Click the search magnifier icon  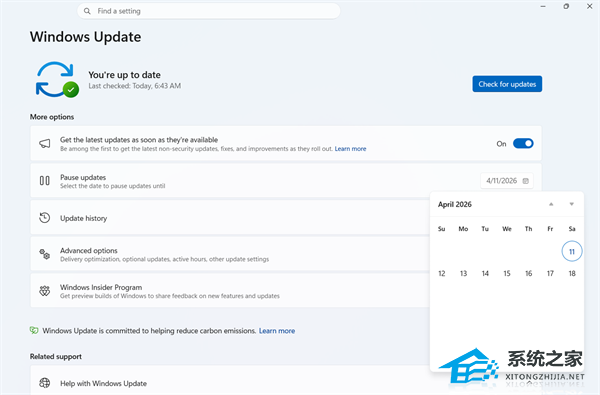coord(87,11)
